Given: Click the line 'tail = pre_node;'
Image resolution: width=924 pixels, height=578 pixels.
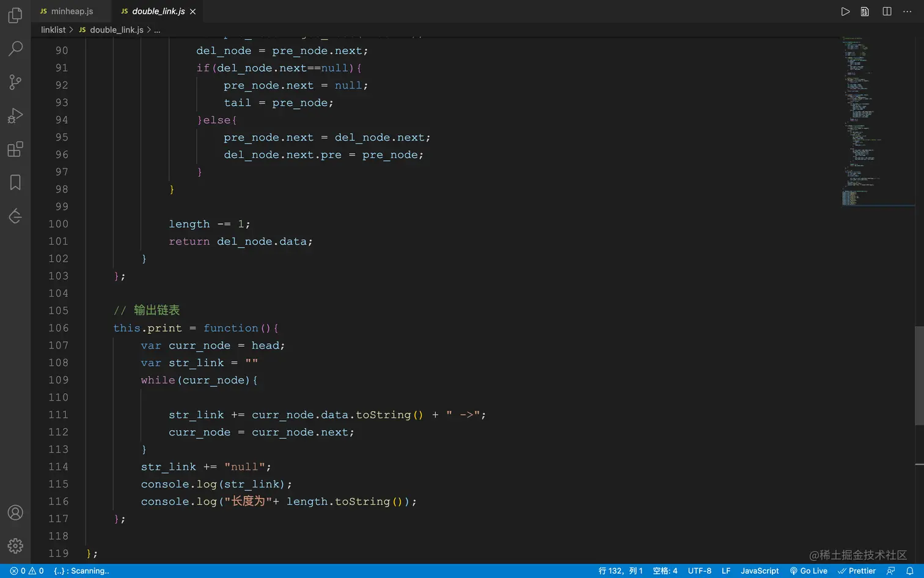Looking at the screenshot, I should [x=279, y=103].
